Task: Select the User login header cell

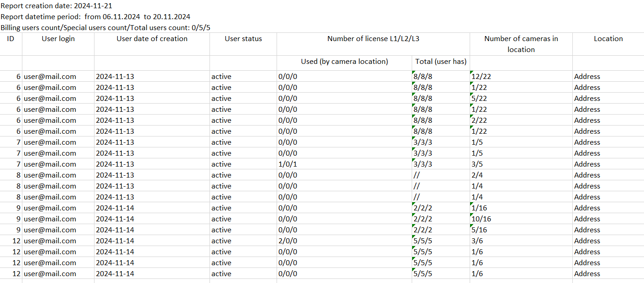Action: tap(58, 39)
